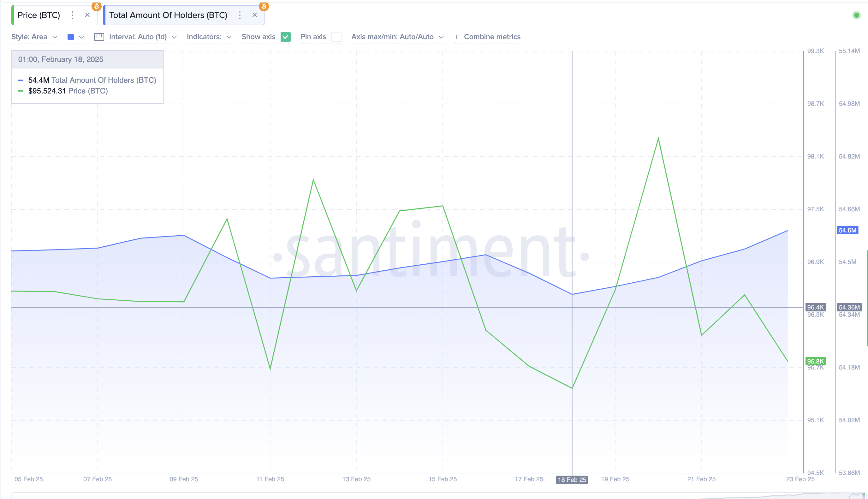Click the 96.4K crosshair axis label
The height and width of the screenshot is (499, 868).
click(815, 307)
